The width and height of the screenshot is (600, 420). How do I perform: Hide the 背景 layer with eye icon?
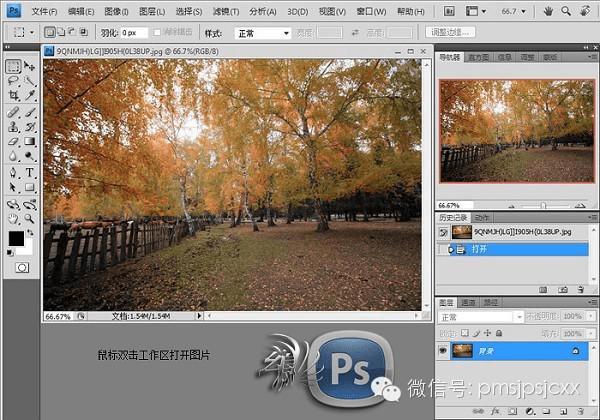[x=443, y=350]
